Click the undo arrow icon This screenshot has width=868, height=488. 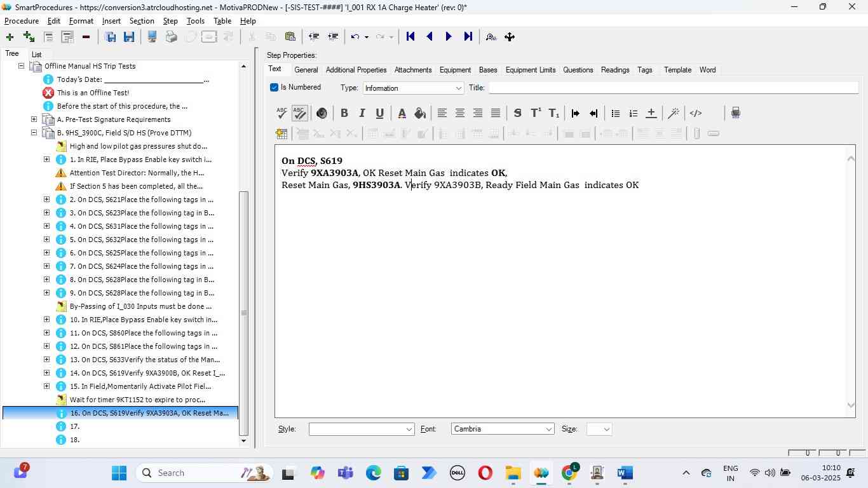pyautogui.click(x=355, y=37)
